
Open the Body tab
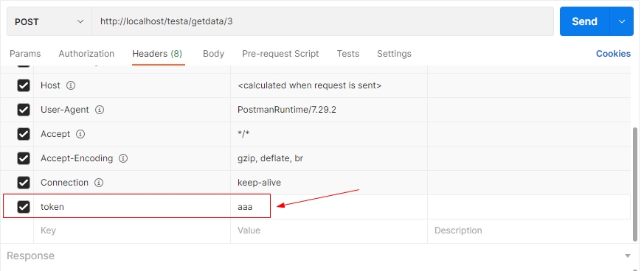[x=214, y=54]
